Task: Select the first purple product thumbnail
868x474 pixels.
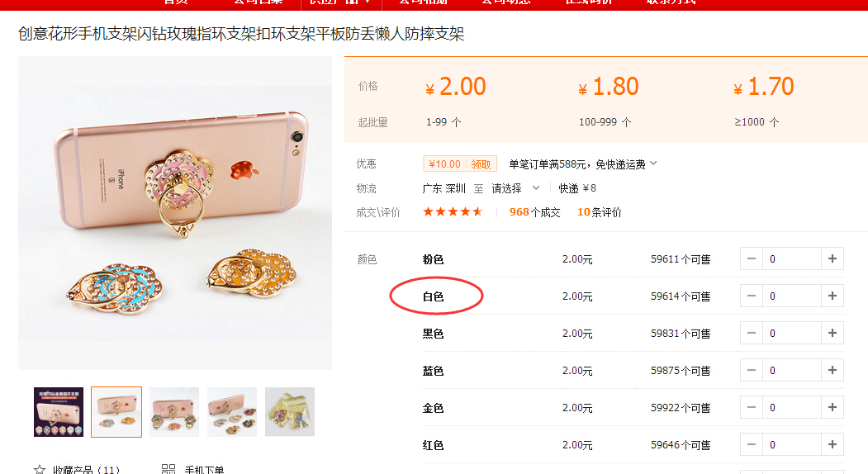Action: tap(59, 412)
